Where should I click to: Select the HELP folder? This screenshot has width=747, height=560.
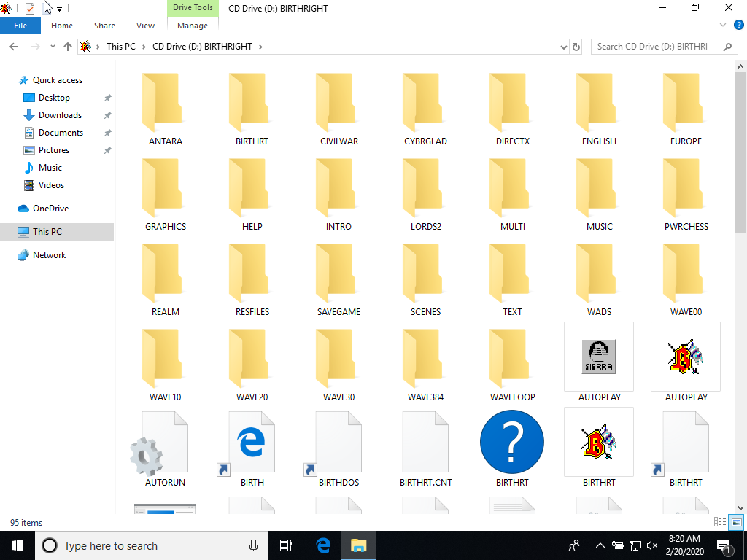(252, 195)
